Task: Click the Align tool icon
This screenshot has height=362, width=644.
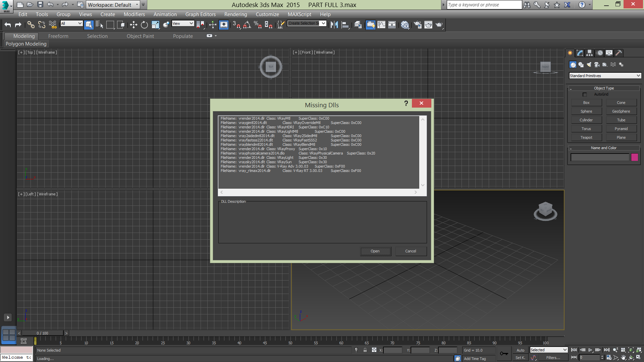Action: coord(345,24)
